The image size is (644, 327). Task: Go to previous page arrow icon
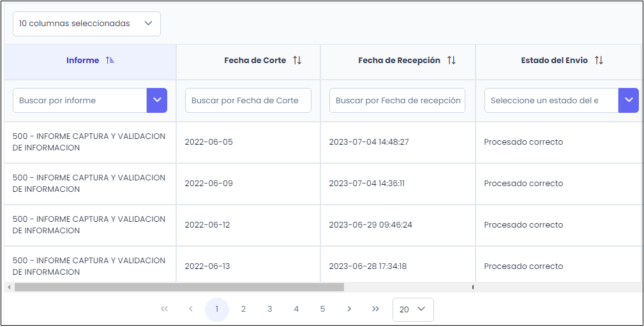tap(191, 309)
